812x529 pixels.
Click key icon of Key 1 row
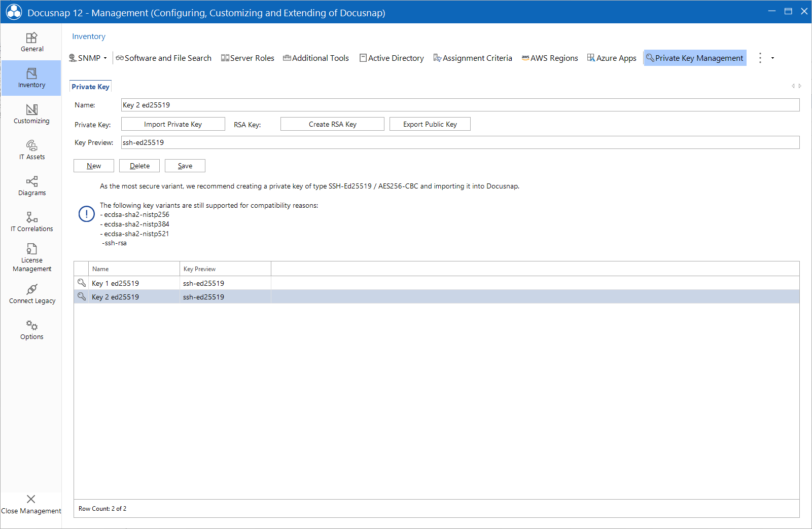coord(82,283)
